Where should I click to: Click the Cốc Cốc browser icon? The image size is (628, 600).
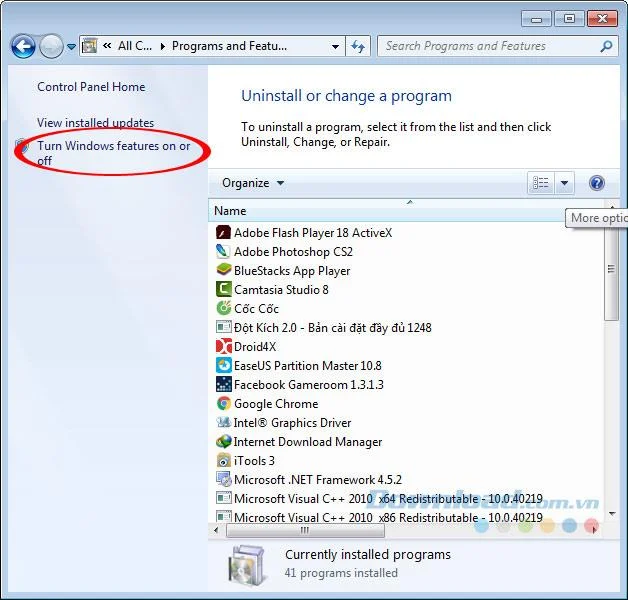pyautogui.click(x=223, y=308)
